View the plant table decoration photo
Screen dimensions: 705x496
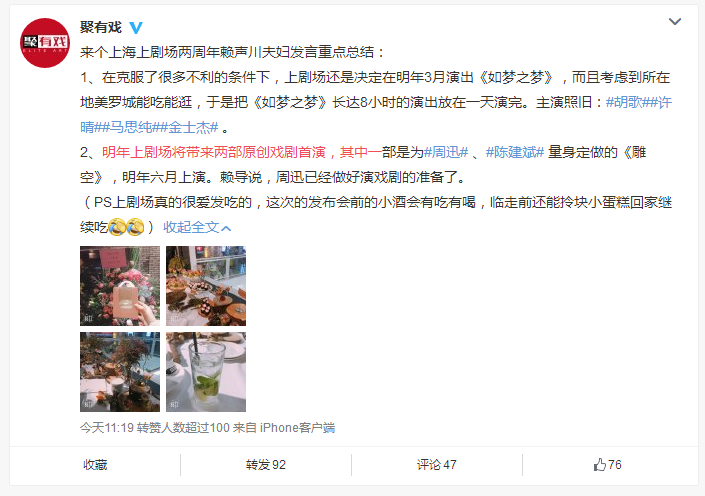pyautogui.click(x=120, y=372)
